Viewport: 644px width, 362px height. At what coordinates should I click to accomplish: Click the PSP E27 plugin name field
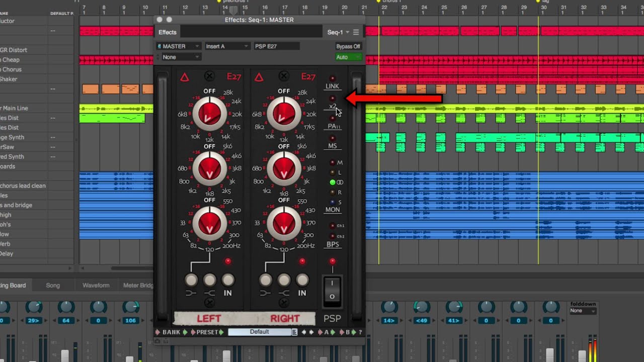(x=277, y=46)
